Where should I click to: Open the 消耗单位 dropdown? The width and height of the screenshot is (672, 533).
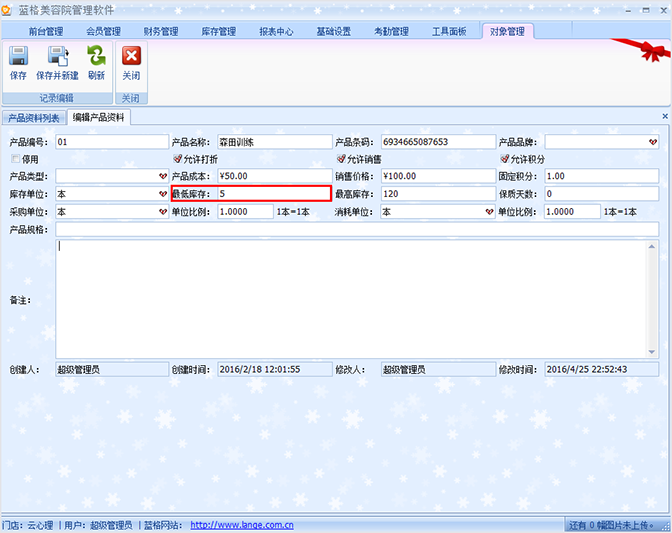(487, 212)
